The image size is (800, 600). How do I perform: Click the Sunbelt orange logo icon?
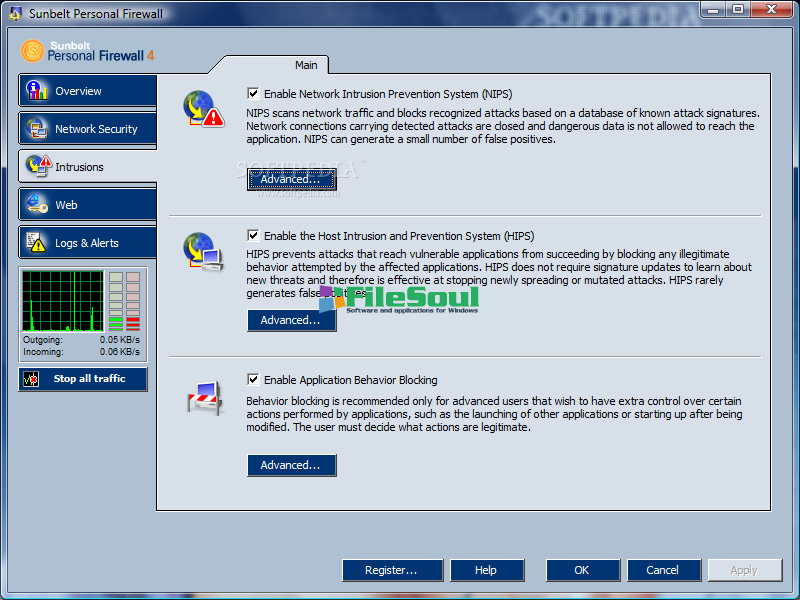pos(32,51)
